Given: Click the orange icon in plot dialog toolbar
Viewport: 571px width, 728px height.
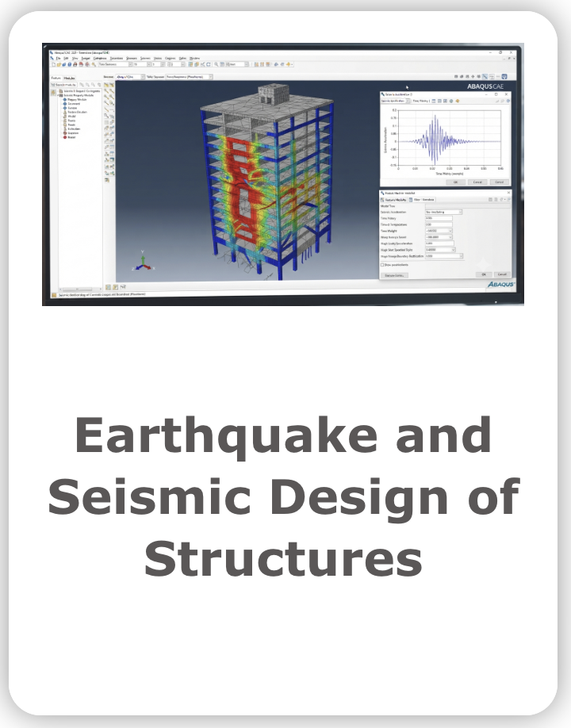Looking at the screenshot, I should [x=458, y=101].
